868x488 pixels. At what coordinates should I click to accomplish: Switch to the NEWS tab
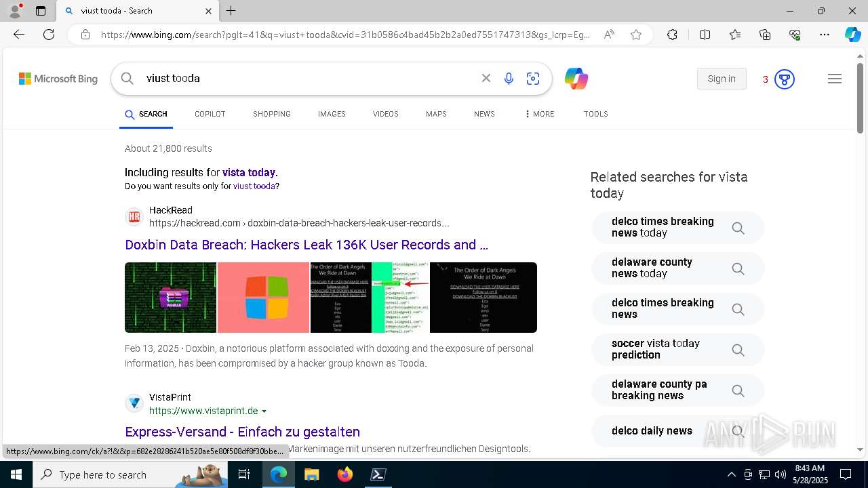[x=484, y=114]
